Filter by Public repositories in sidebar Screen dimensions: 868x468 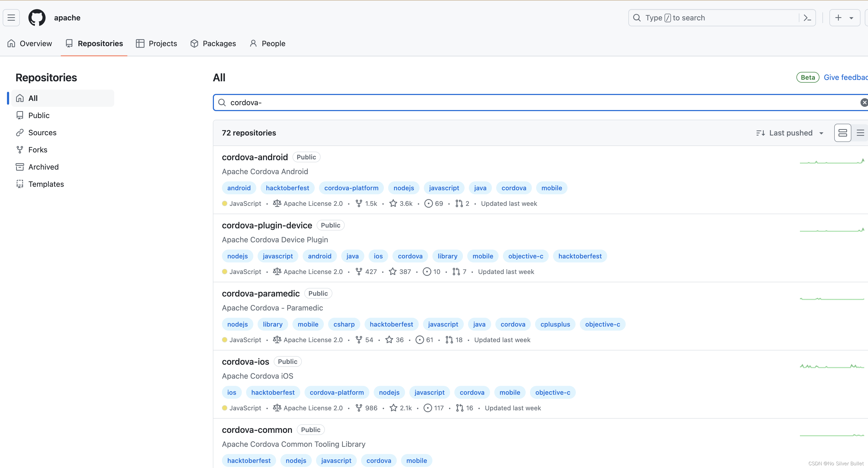pyautogui.click(x=63, y=115)
